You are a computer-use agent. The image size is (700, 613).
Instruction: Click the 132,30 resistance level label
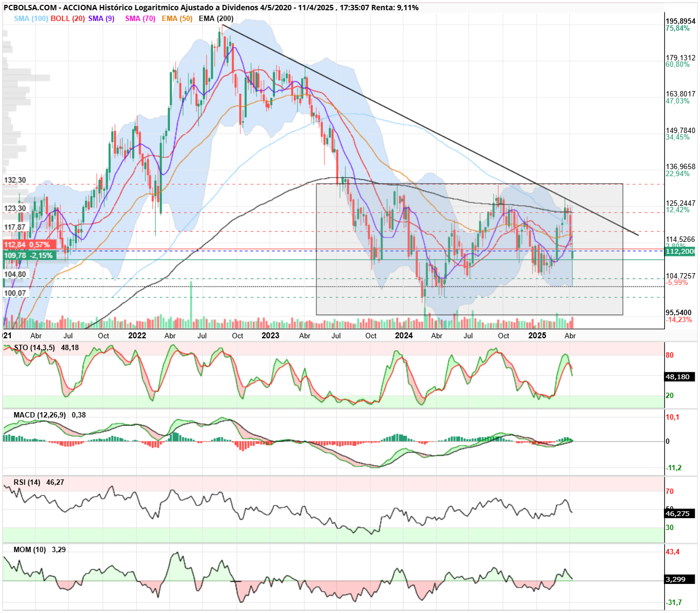pyautogui.click(x=15, y=180)
